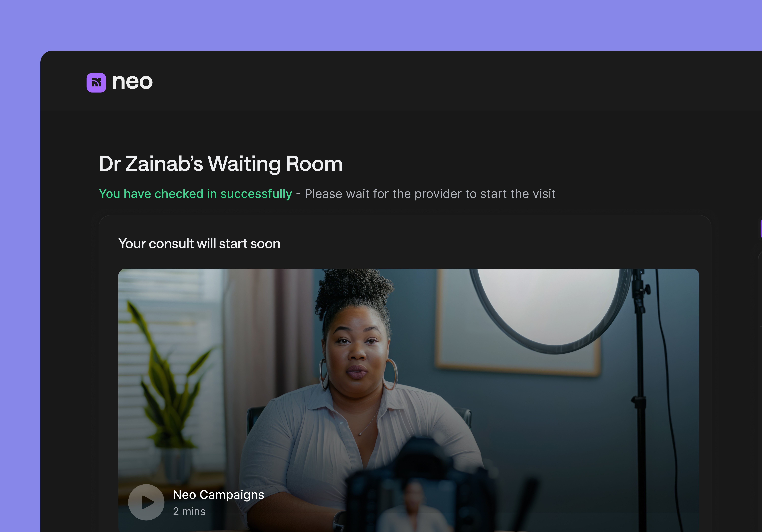Click the neo wordmark in header
Viewport: 762px width, 532px height.
point(132,82)
